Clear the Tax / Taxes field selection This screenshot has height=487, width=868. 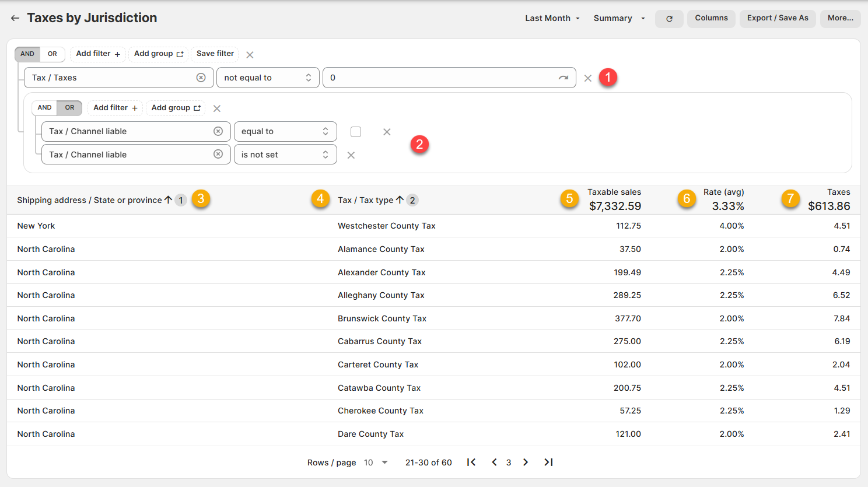click(x=201, y=78)
